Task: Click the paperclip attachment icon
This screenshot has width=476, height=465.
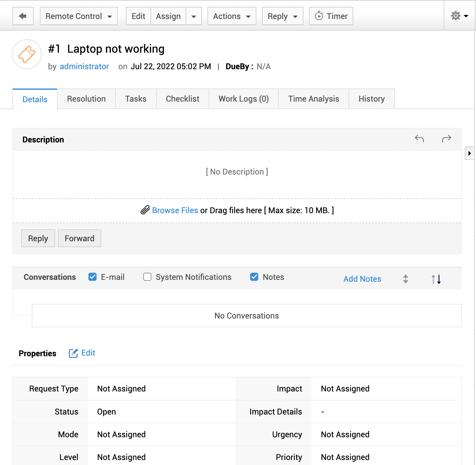Action: 145,210
